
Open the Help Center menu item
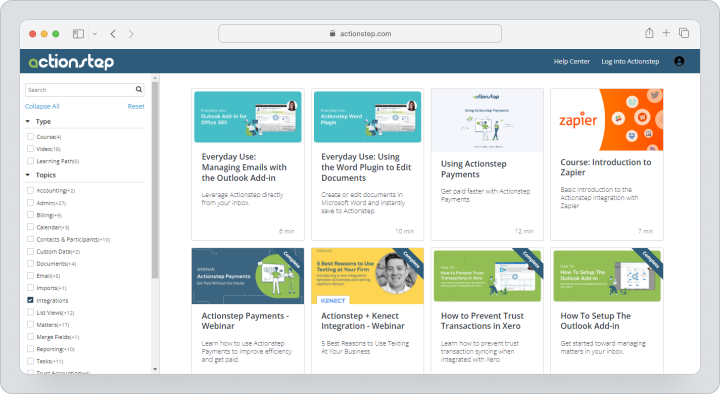point(571,61)
